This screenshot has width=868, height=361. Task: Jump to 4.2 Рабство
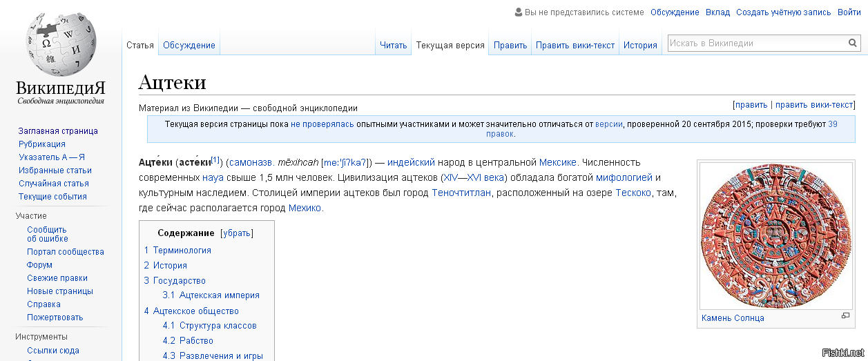click(x=188, y=341)
